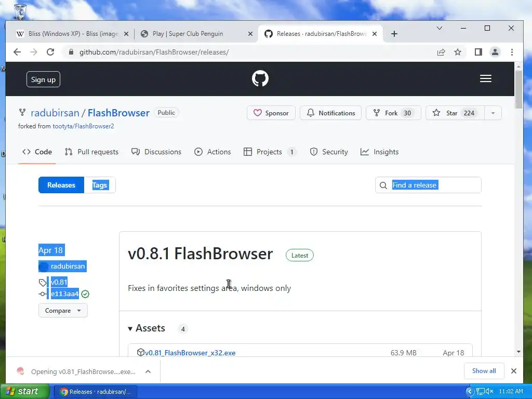Reload the GitHub releases page
The height and width of the screenshot is (399, 532).
(x=50, y=52)
